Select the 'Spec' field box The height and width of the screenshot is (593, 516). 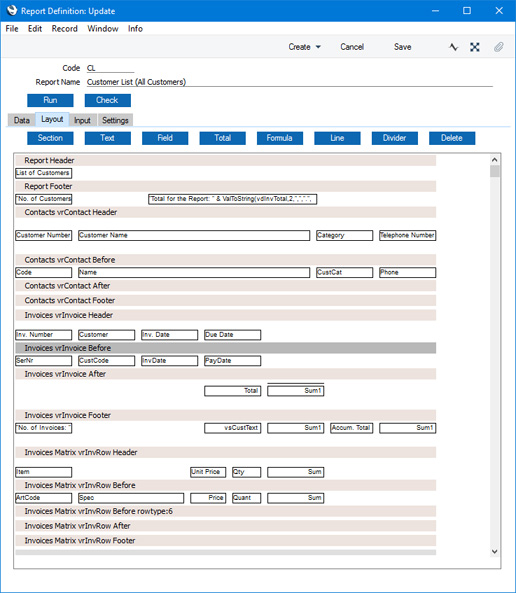pyautogui.click(x=131, y=498)
